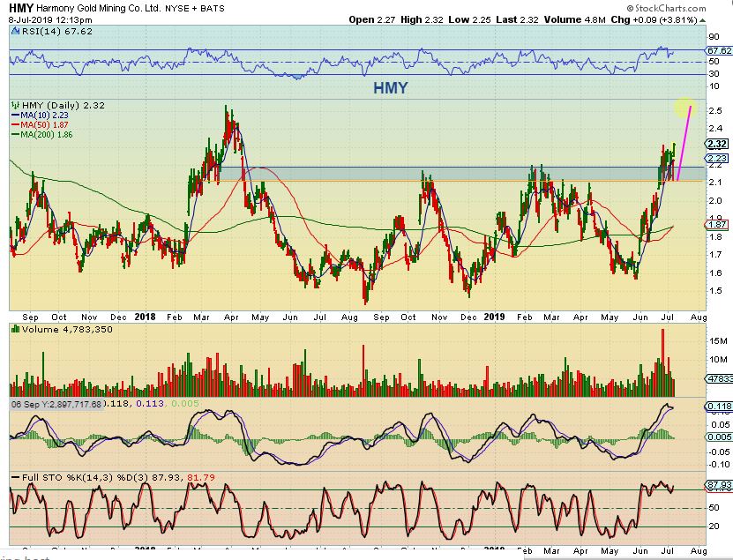Click the MA(50) 1.87 legend text

coord(44,125)
